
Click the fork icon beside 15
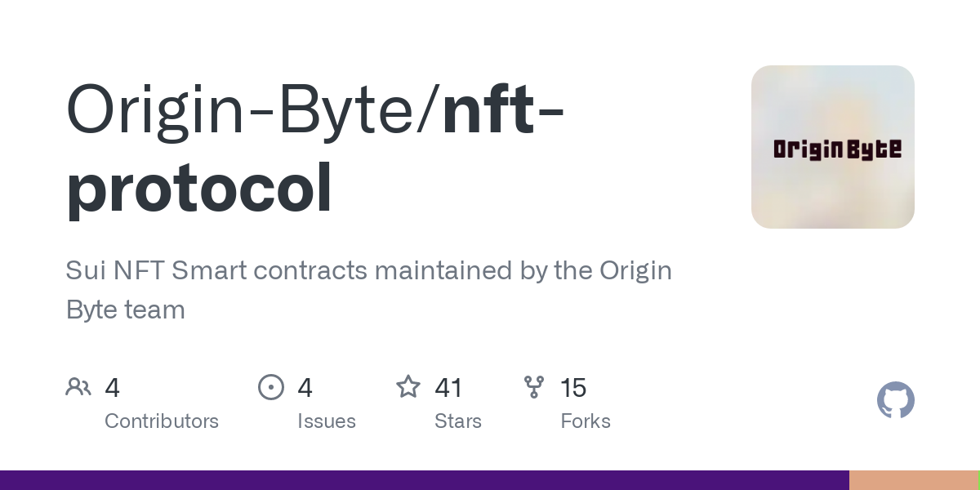(x=534, y=387)
